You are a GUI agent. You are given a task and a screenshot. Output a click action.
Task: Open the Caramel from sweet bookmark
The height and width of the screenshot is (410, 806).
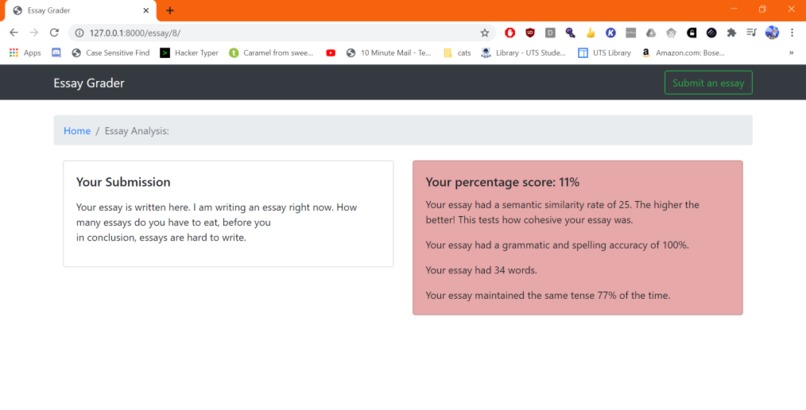(x=271, y=53)
